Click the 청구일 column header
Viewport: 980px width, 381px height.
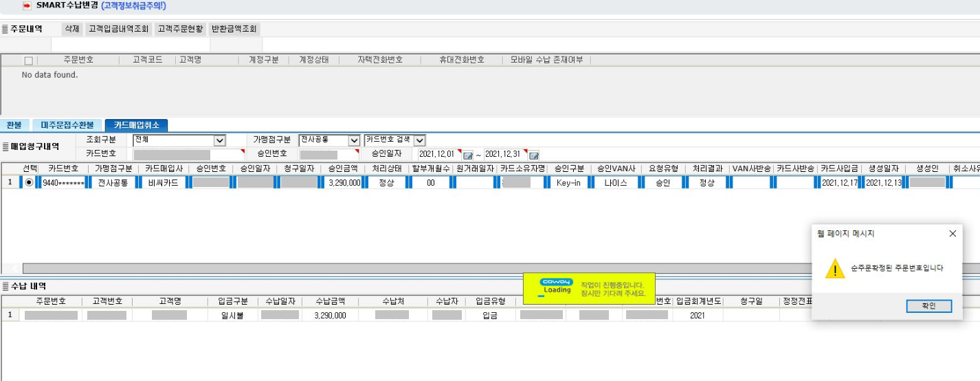point(751,301)
